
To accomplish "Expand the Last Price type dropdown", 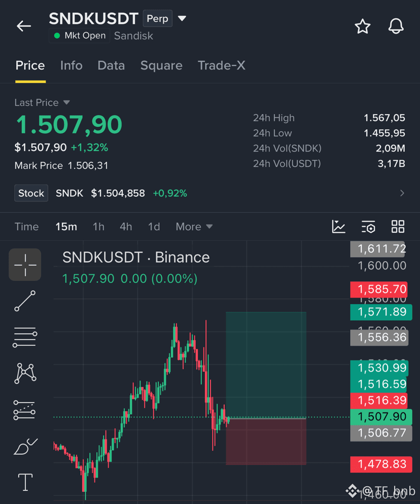I will point(66,102).
